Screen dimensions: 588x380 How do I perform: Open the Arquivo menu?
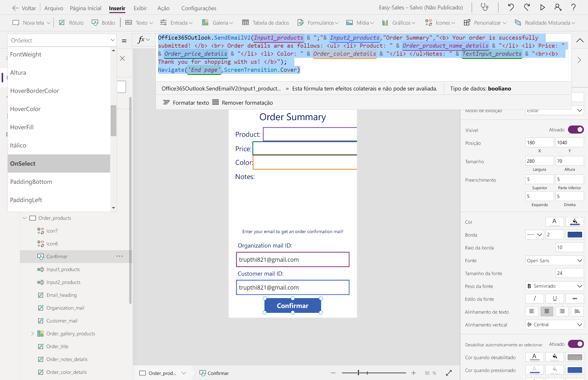click(x=54, y=8)
